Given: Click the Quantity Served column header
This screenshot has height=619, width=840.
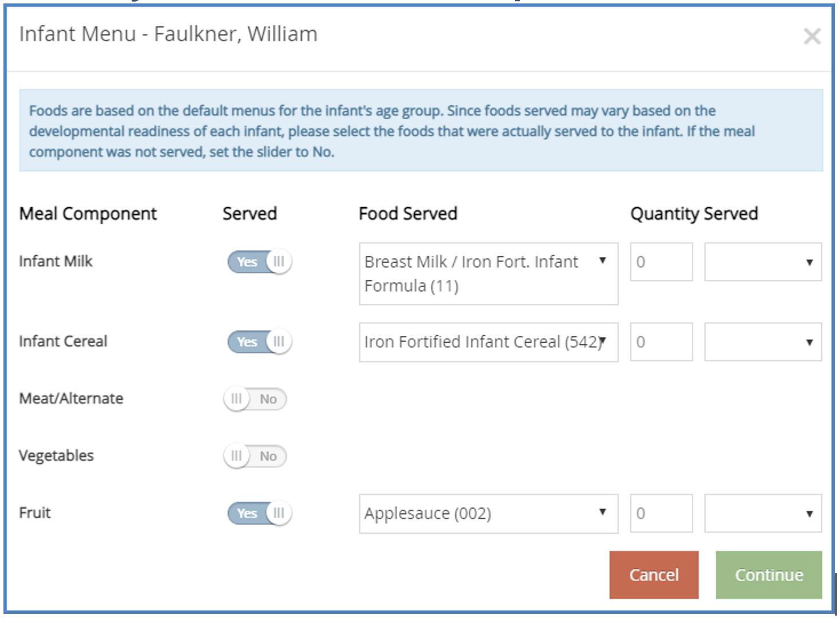Looking at the screenshot, I should point(694,214).
